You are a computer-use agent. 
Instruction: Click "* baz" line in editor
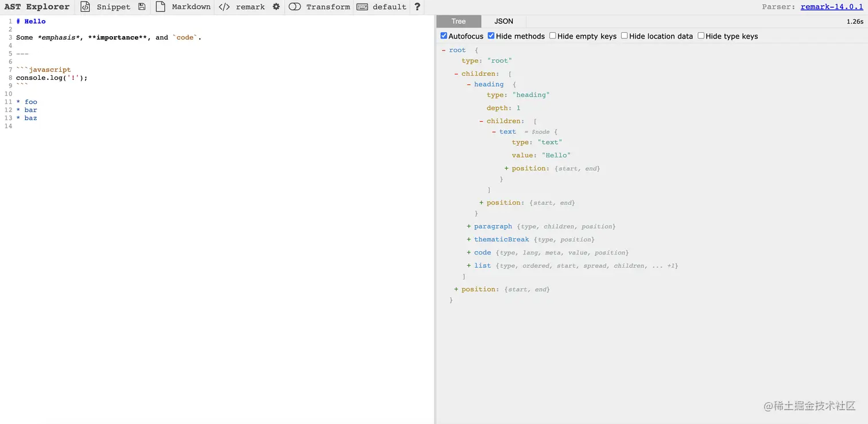click(27, 118)
